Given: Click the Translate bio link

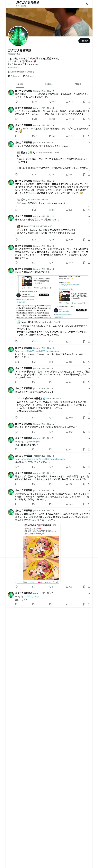Looking at the screenshot, I should click(x=14, y=67).
